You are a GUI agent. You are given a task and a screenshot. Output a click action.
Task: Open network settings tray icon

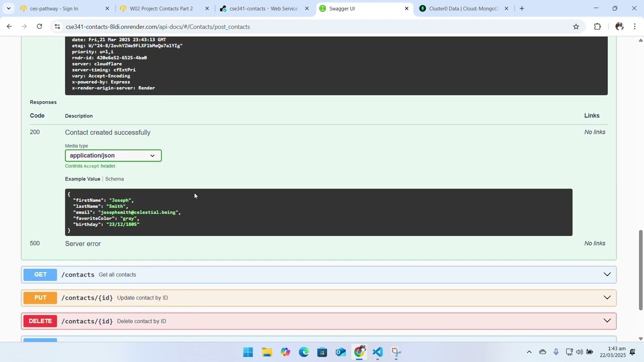pos(570,352)
